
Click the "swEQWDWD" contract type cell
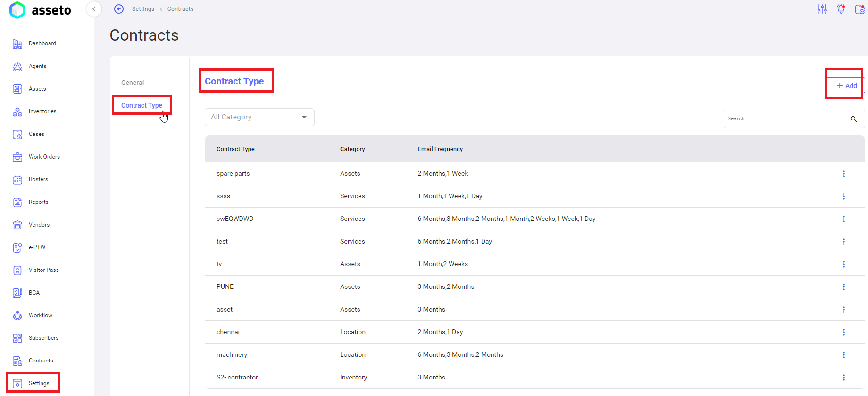pos(235,219)
